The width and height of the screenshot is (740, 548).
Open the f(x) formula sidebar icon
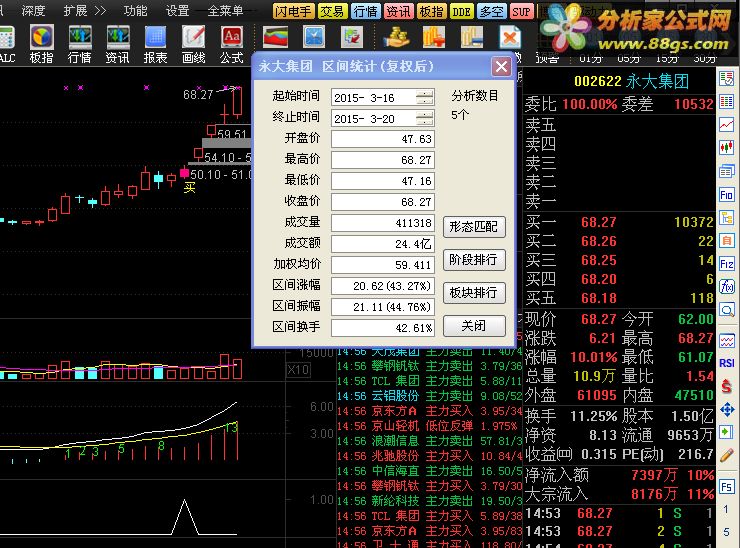(x=727, y=286)
